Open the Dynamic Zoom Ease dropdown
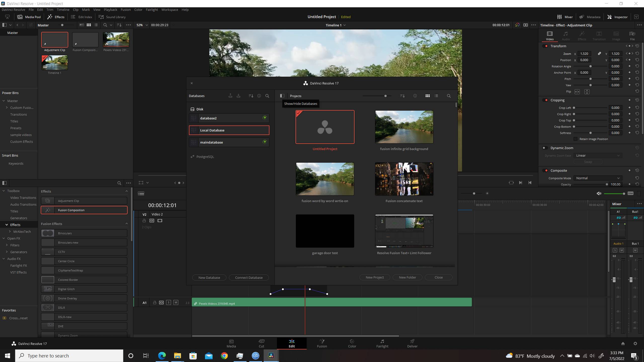Viewport: 644px width, 362px height. tap(598, 155)
